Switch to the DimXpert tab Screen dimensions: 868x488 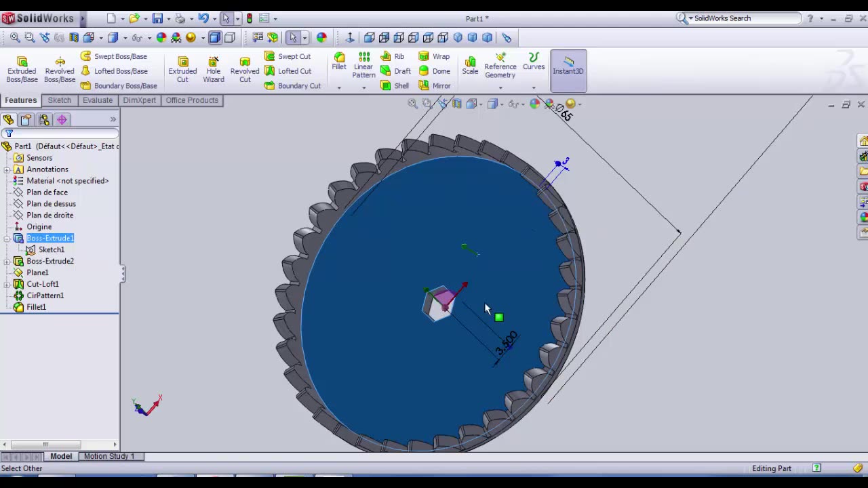coord(140,100)
